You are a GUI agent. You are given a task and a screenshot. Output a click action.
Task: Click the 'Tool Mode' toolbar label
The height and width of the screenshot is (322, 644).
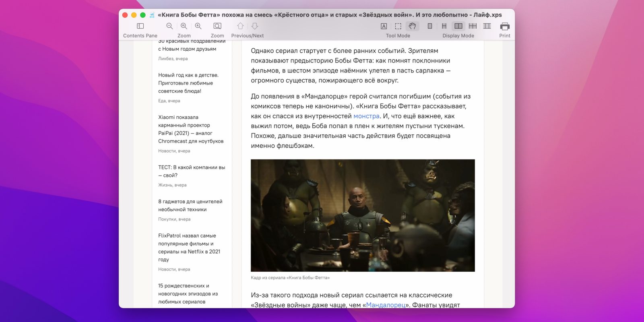398,36
